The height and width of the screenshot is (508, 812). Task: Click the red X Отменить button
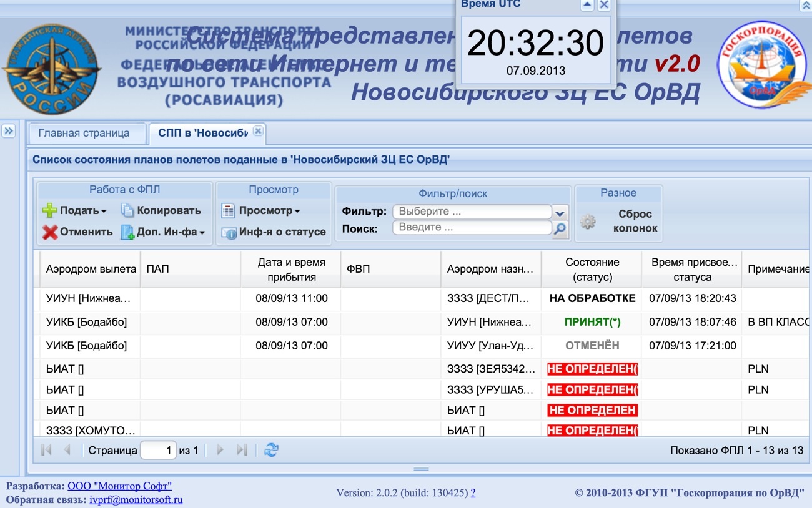[x=50, y=232]
